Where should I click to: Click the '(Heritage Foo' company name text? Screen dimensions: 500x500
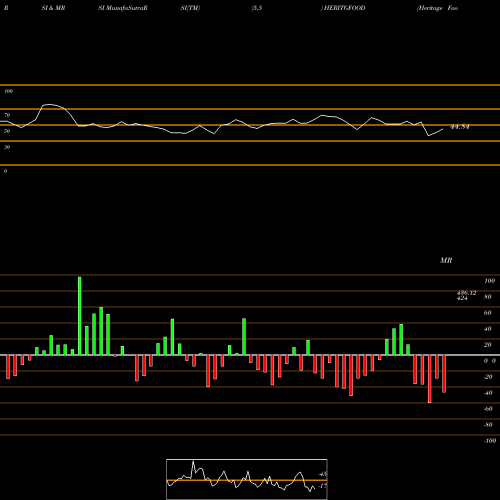click(437, 8)
